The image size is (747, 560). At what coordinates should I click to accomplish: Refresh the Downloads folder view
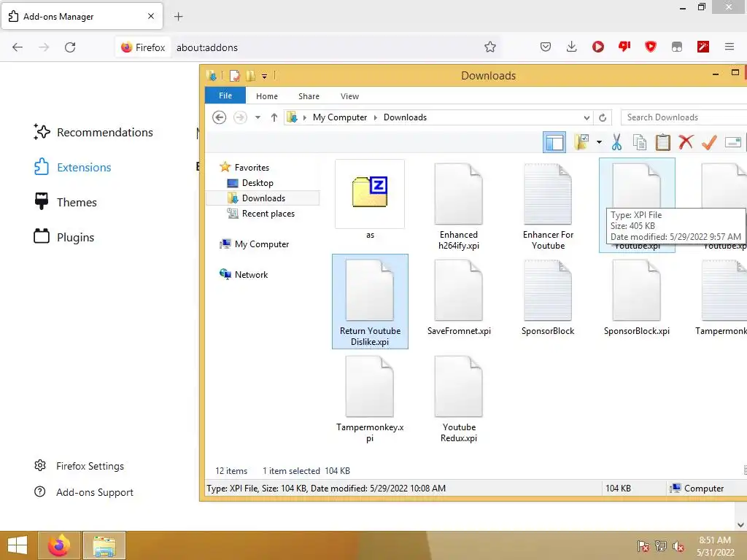coord(602,117)
